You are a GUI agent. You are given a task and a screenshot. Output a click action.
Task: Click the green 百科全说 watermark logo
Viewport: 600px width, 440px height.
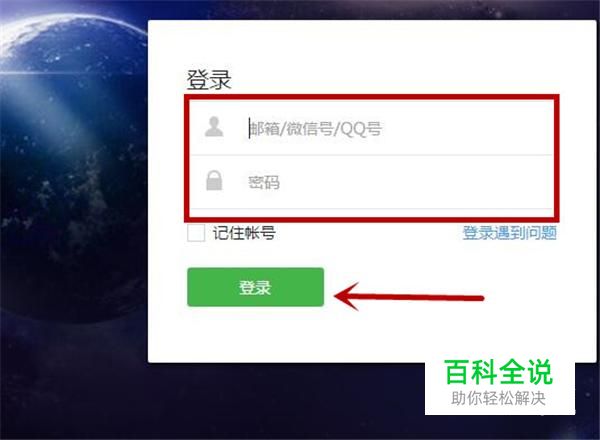click(x=499, y=372)
